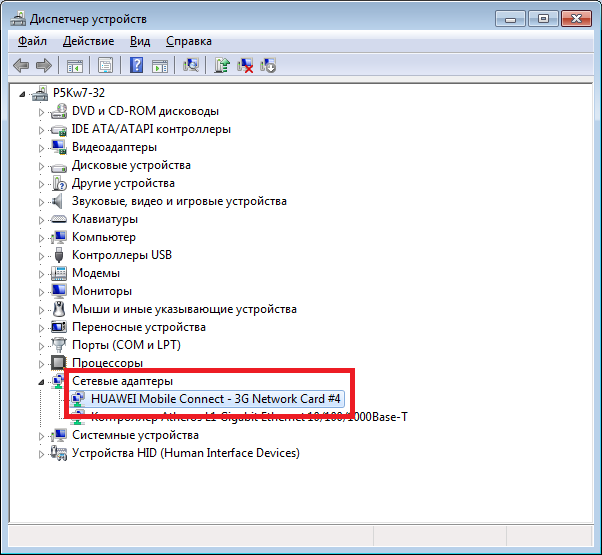
Task: Click the Help question mark toolbar icon
Action: click(x=135, y=66)
